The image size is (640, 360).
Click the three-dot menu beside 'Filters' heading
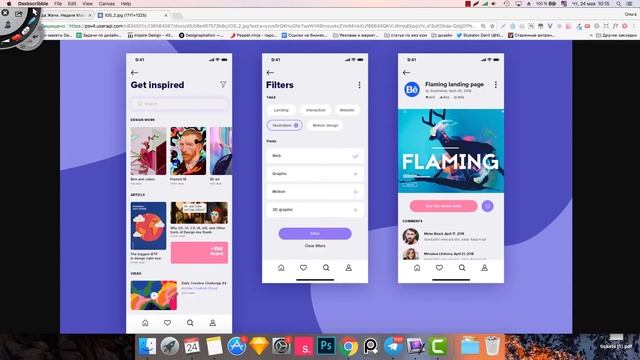tap(359, 85)
